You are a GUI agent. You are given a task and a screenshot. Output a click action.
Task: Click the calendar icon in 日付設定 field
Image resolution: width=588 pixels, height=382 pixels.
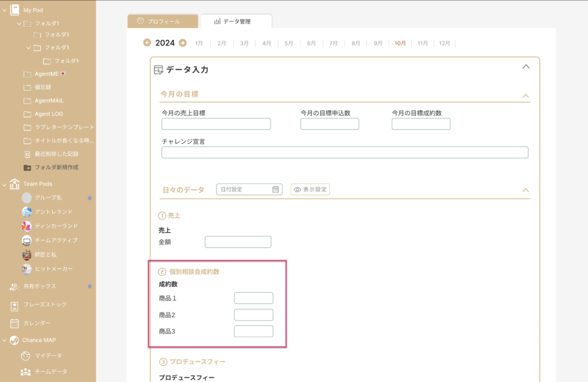[276, 189]
